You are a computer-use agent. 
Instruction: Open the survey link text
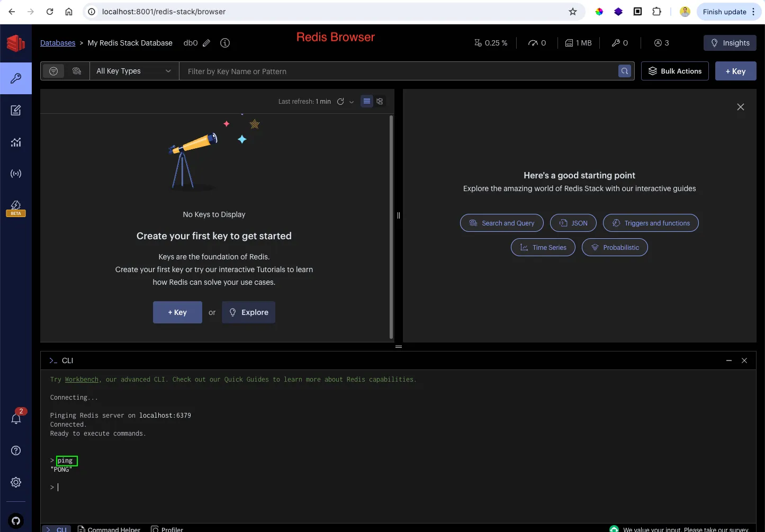click(x=686, y=529)
